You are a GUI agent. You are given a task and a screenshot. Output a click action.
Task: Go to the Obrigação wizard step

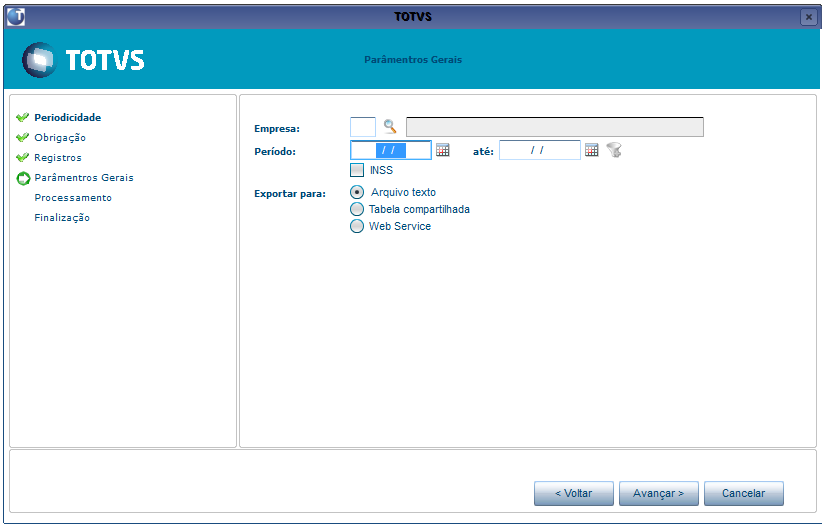coord(60,137)
